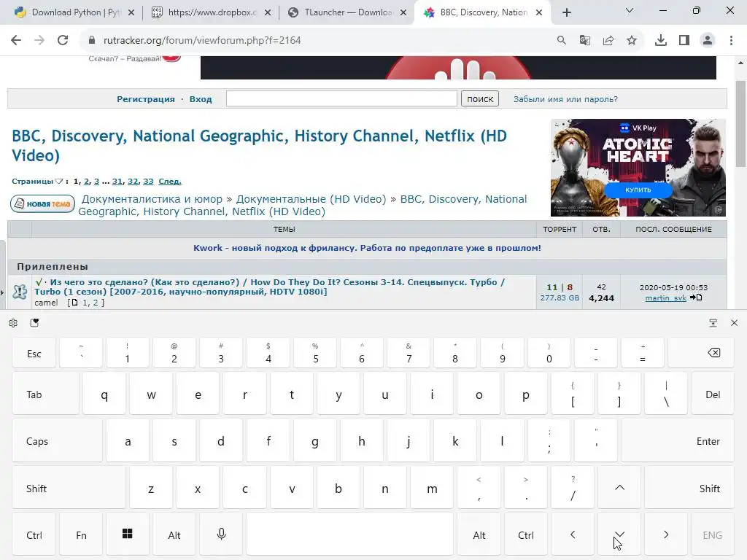Open a new browser tab

pos(566,12)
